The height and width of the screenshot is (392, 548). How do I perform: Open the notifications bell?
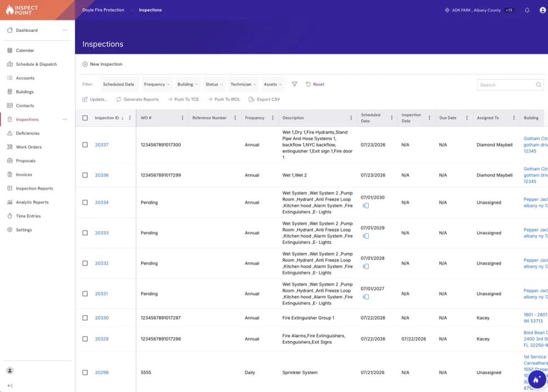tap(527, 10)
